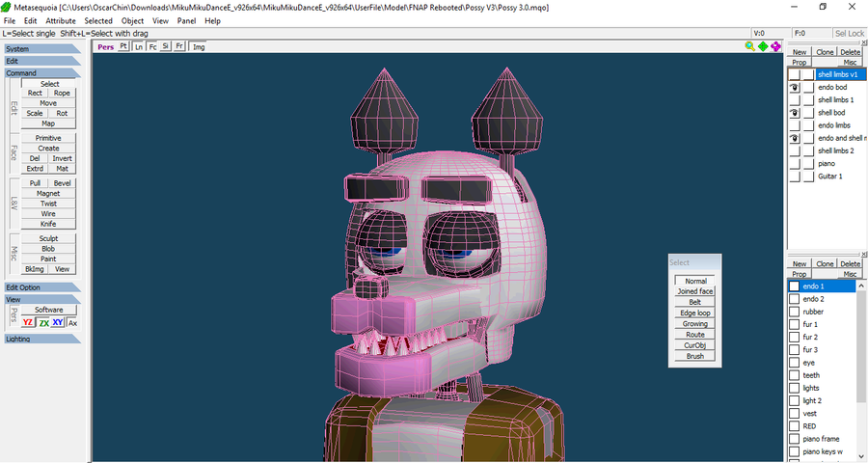Select the shell limbs 2 object row
Screen dimensions: 868x463
[827, 150]
